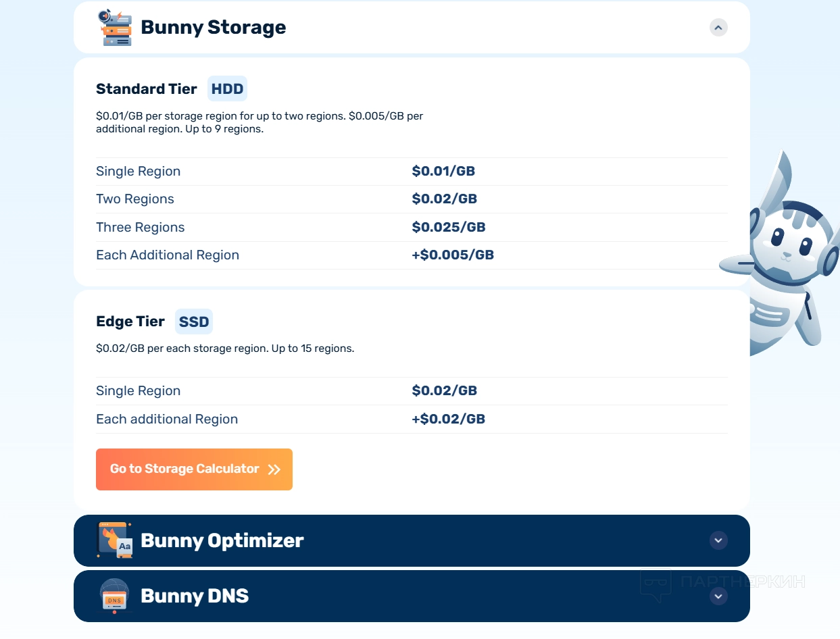Click the SSD badge next to Edge Tier
The height and width of the screenshot is (639, 840).
[194, 322]
